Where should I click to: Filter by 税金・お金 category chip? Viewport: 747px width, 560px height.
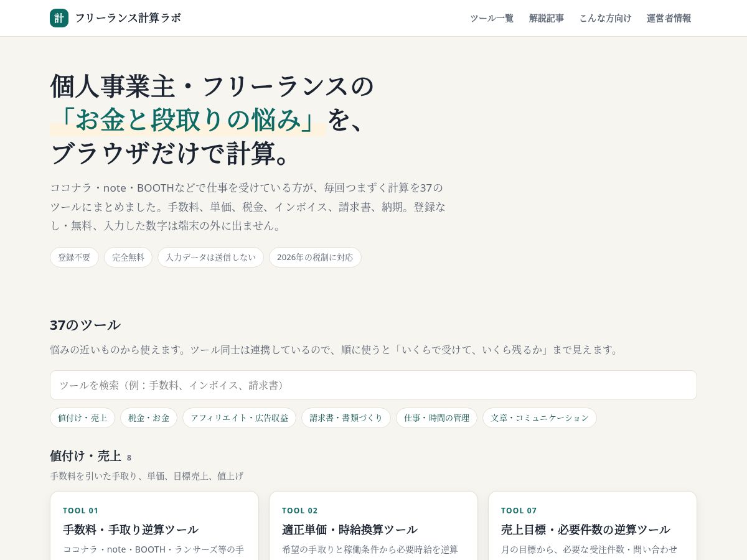[x=149, y=418]
